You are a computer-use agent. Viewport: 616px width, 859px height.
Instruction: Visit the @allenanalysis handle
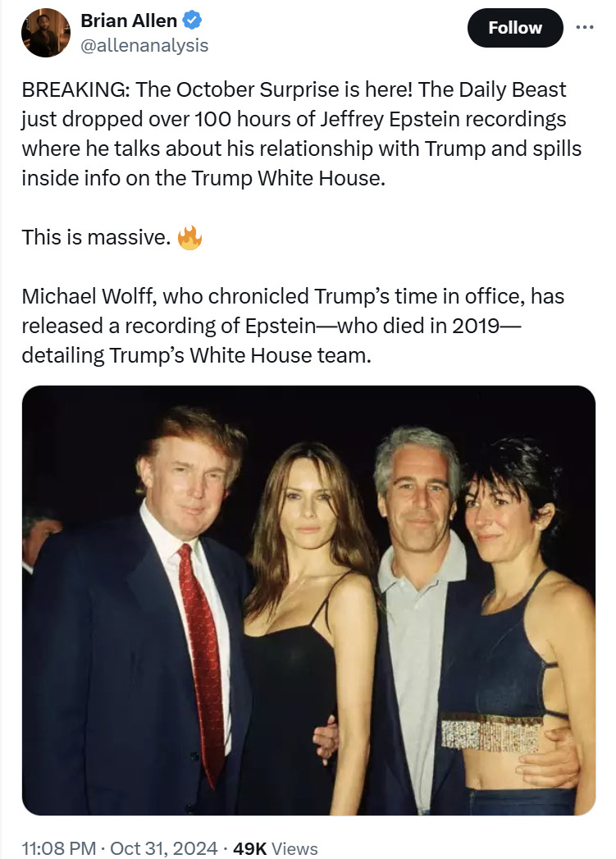pyautogui.click(x=144, y=46)
